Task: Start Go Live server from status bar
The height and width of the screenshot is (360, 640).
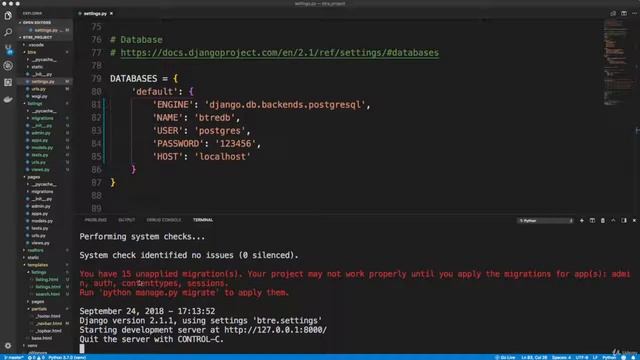Action: click(x=505, y=358)
